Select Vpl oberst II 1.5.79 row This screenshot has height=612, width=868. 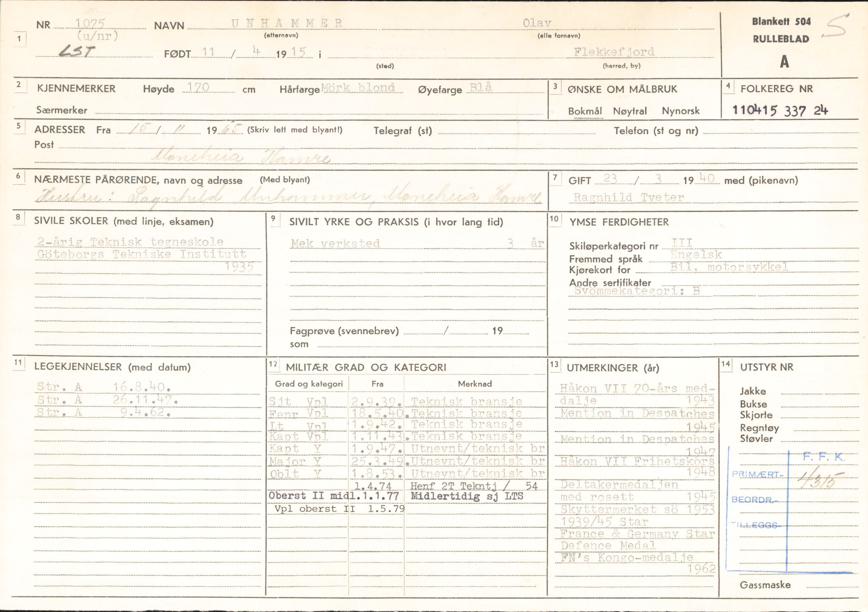[339, 509]
